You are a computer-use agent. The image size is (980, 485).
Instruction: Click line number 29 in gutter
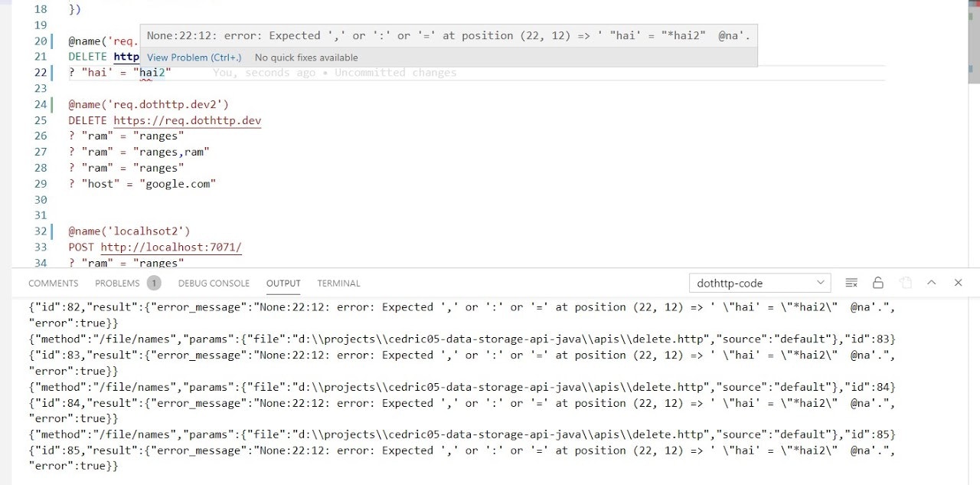[x=41, y=184]
